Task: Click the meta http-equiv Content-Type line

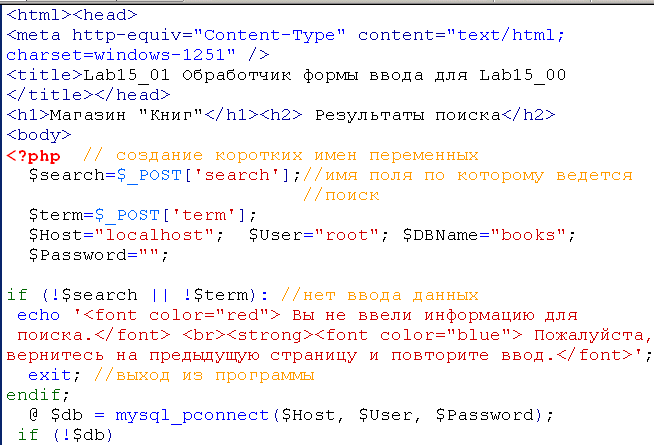Action: pyautogui.click(x=286, y=35)
